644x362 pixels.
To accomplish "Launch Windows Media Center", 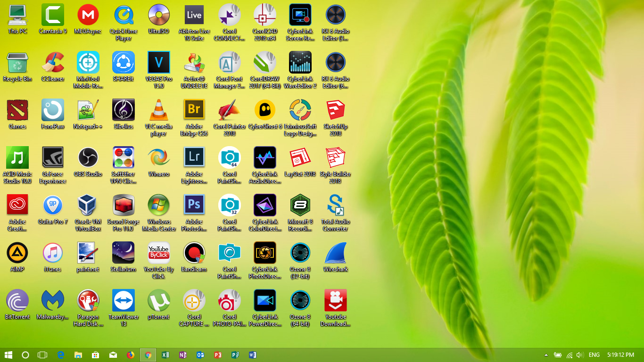I will coord(159,205).
